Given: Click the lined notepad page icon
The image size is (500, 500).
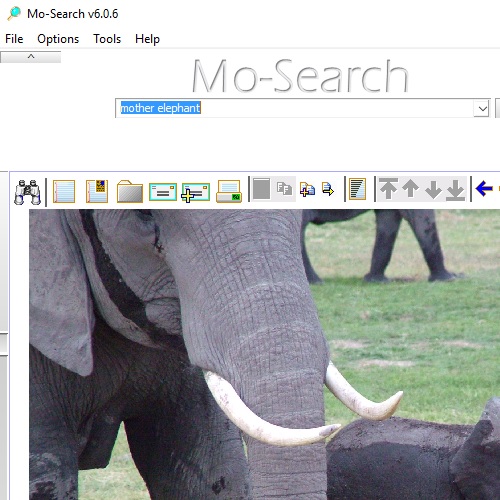Looking at the screenshot, I should pos(64,191).
